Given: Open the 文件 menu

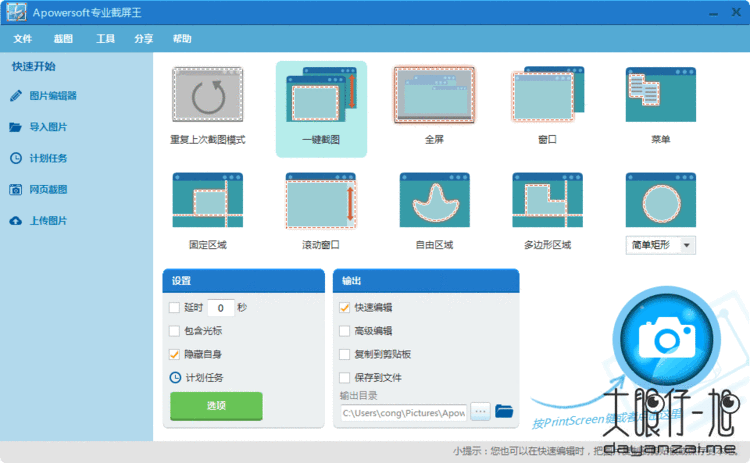Looking at the screenshot, I should point(22,39).
